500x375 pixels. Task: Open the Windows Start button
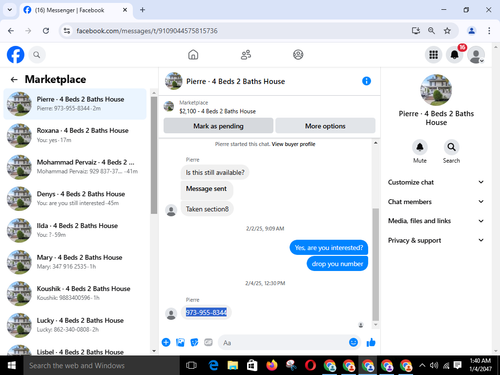coord(12,365)
